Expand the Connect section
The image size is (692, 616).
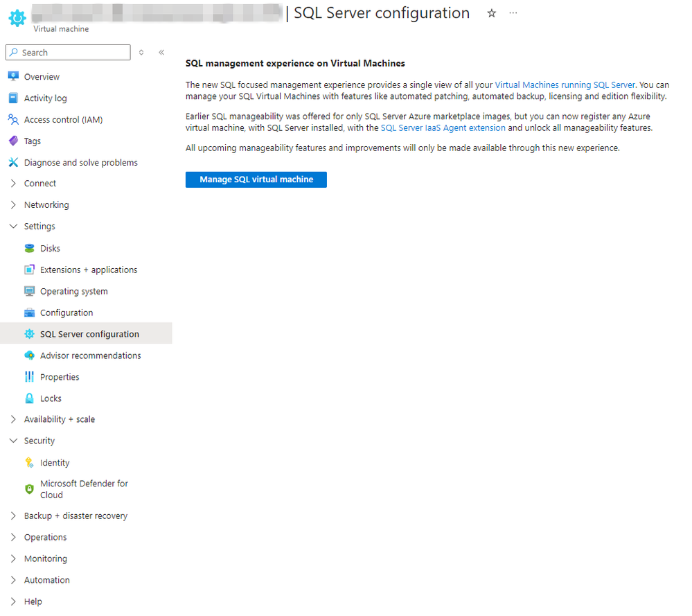13,183
